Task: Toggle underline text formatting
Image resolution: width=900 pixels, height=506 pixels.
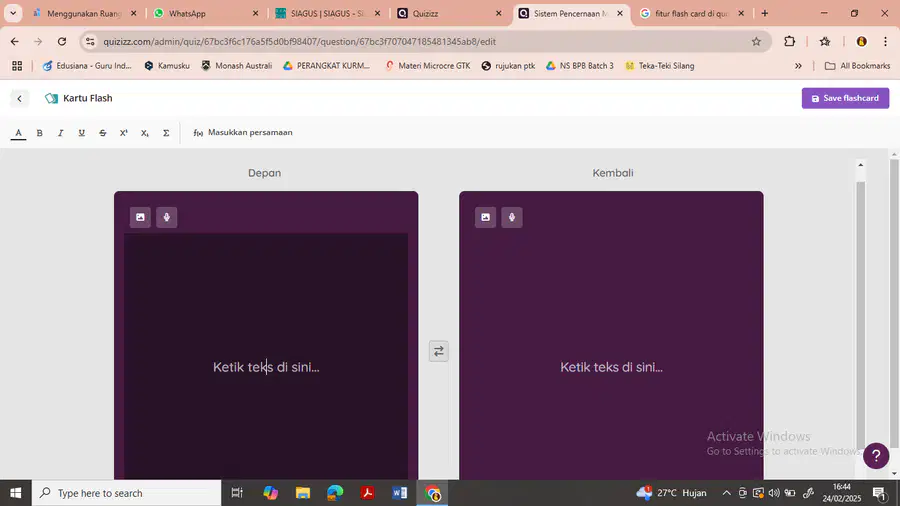Action: click(x=82, y=133)
